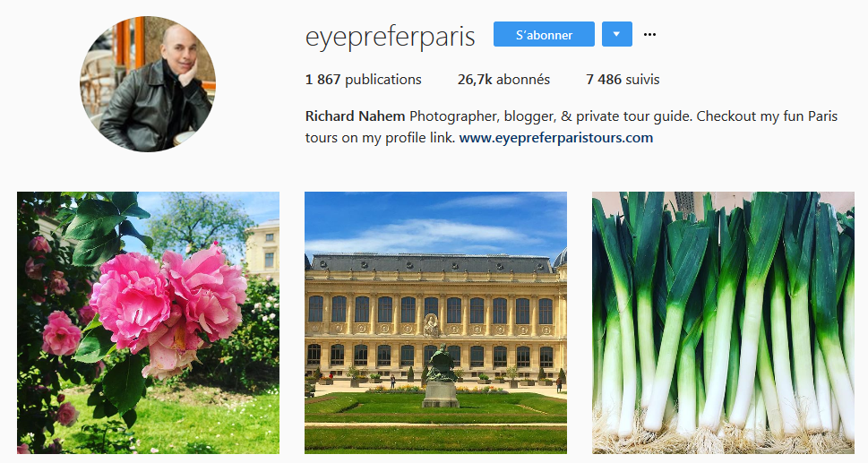
Task: View the 1 867 publications count
Action: 363,80
